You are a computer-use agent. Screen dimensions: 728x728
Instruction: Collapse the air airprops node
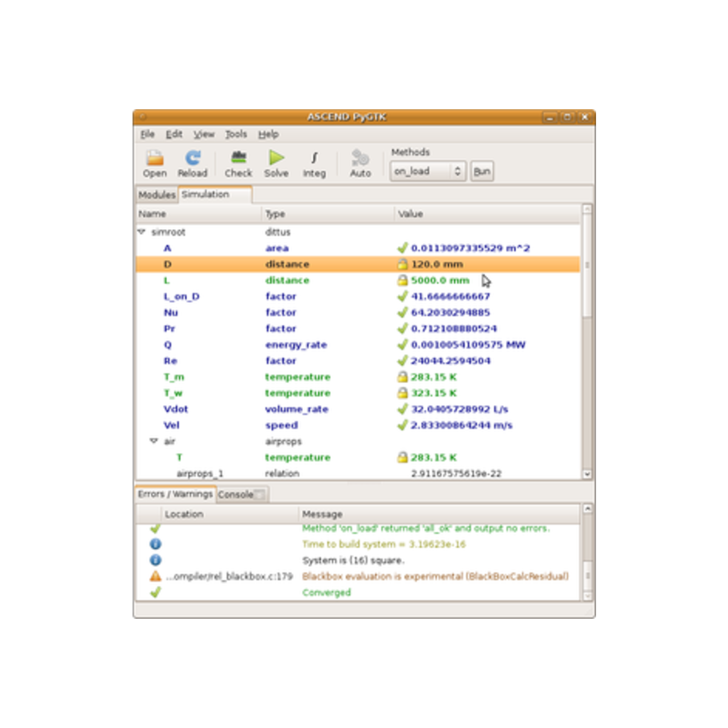coord(154,441)
